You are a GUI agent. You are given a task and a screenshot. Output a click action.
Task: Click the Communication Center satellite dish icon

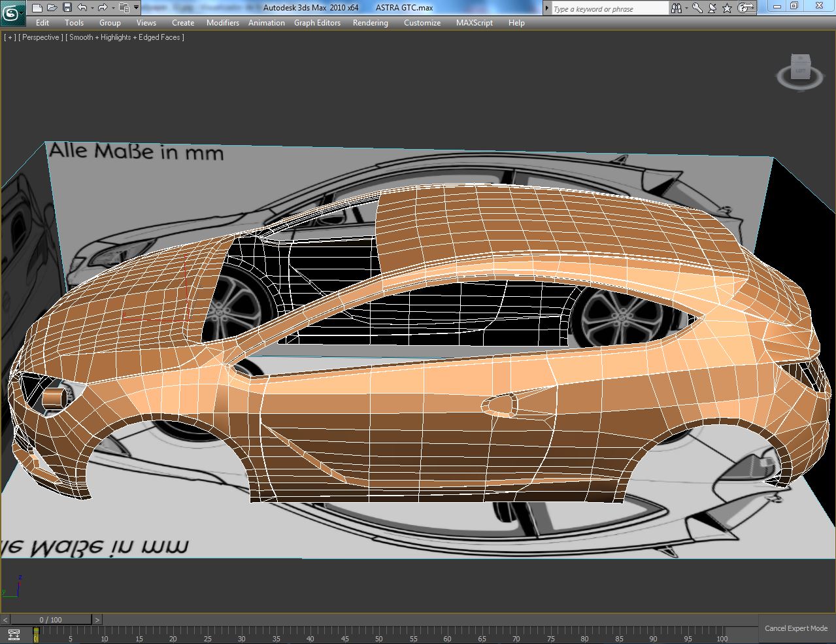click(x=712, y=8)
